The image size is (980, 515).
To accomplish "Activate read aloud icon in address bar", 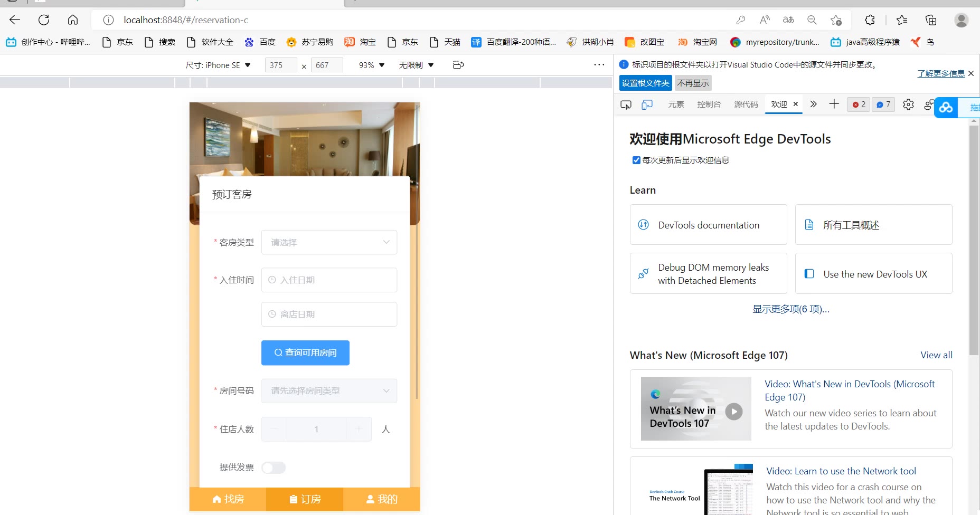I will click(765, 20).
